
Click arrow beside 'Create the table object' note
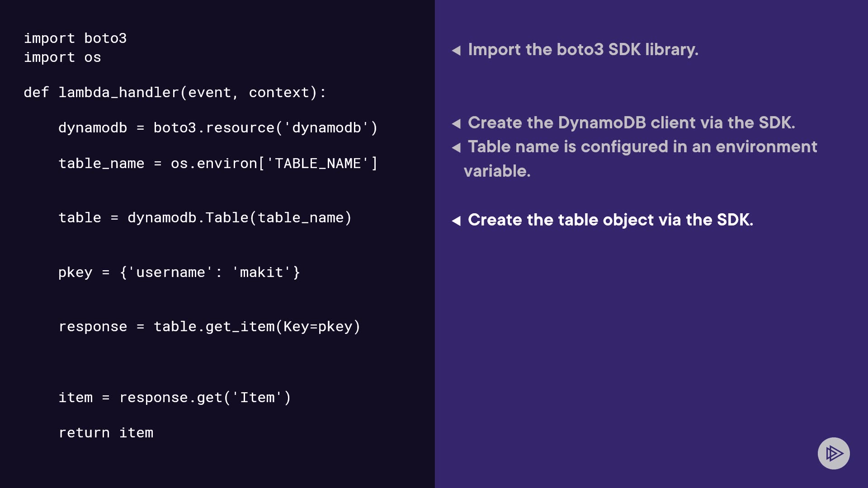point(456,221)
